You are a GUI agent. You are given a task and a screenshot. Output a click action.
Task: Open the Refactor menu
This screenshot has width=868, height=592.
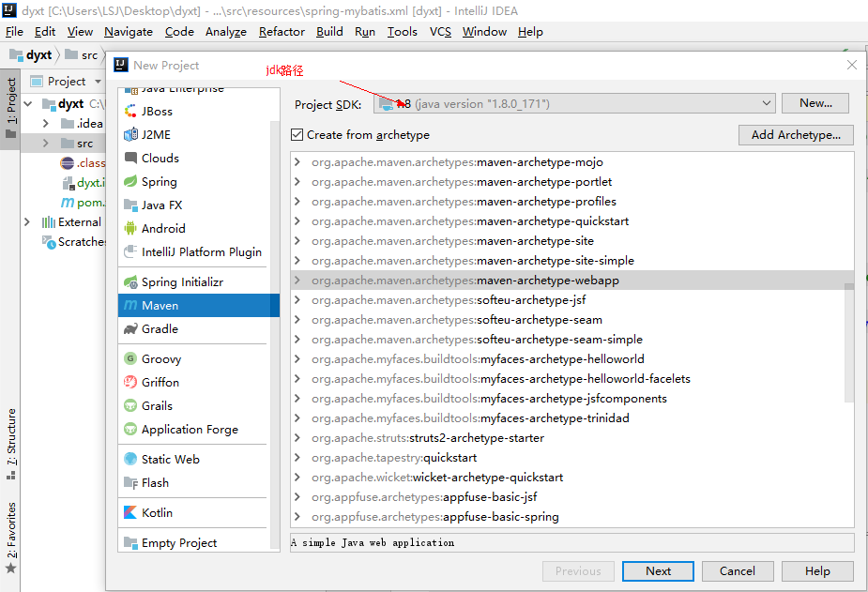(x=282, y=32)
